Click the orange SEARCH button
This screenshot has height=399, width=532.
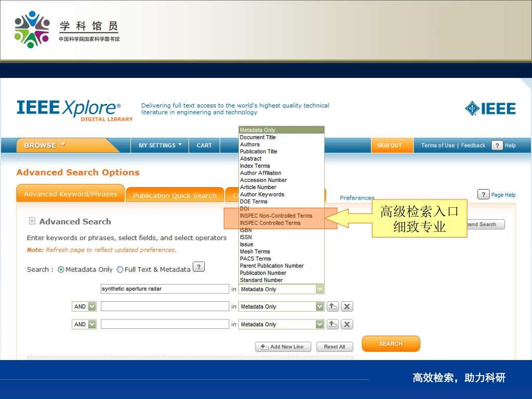(x=391, y=344)
